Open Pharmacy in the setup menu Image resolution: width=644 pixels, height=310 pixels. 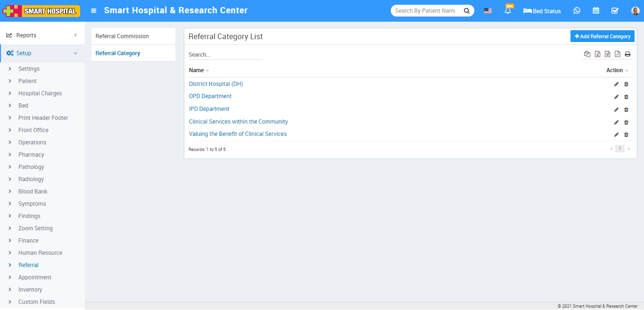31,155
